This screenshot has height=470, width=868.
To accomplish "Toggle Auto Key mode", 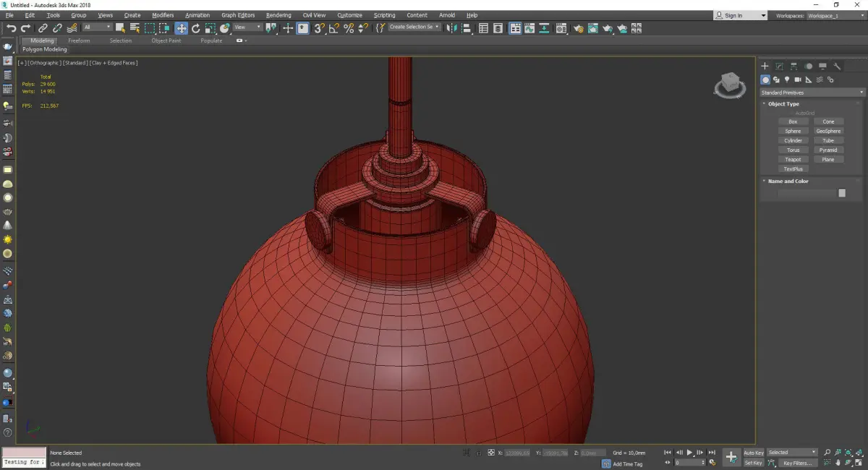I will pyautogui.click(x=753, y=453).
